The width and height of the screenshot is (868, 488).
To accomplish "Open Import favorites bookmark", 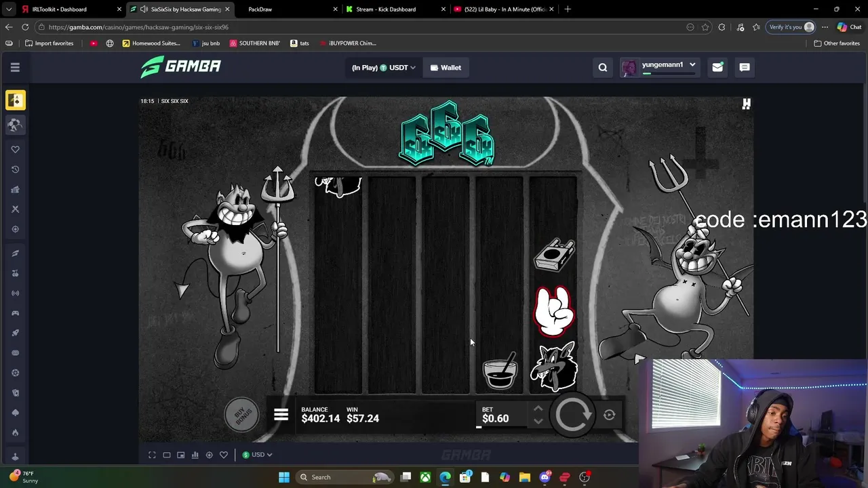I will click(49, 43).
